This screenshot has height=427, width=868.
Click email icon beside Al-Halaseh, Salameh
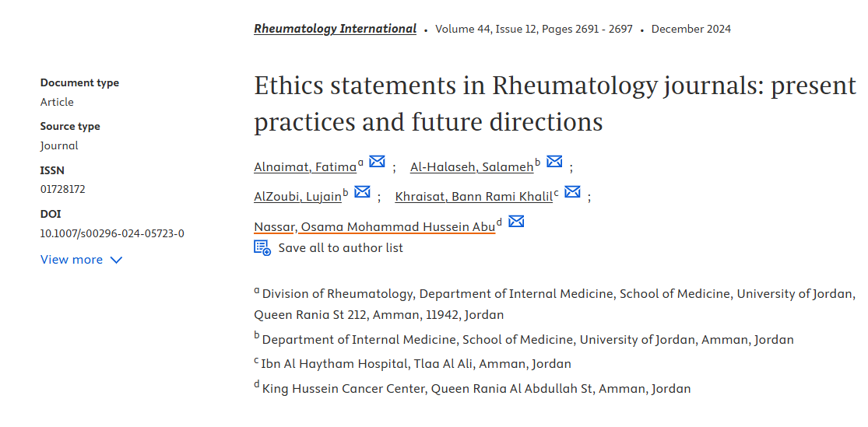click(554, 162)
